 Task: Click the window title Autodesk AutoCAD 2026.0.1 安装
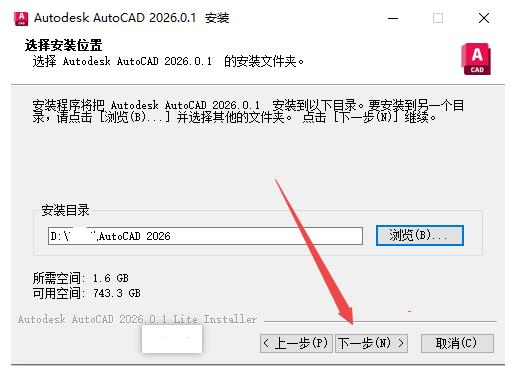132,18
